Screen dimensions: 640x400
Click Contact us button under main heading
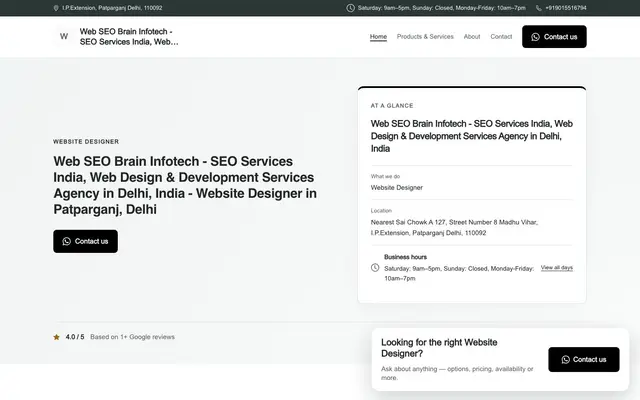(x=85, y=241)
